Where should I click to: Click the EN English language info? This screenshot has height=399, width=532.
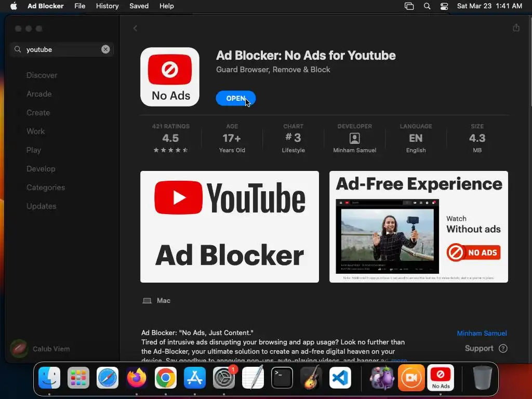click(x=416, y=138)
